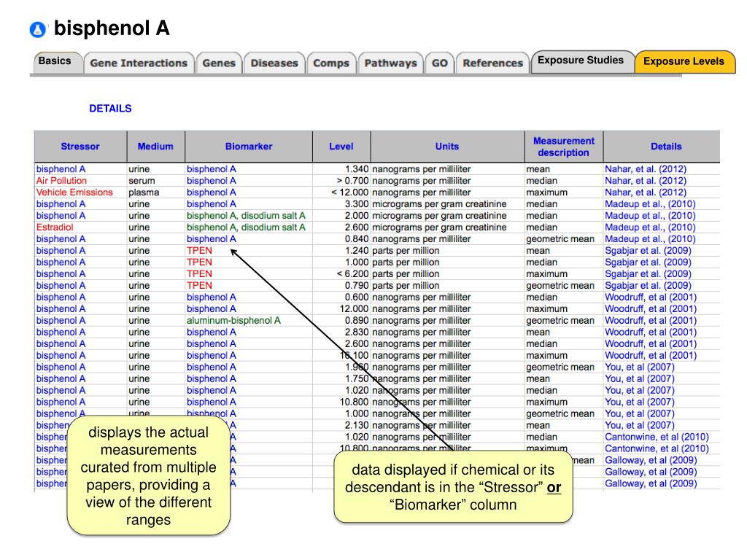Viewport: 747px width, 560px height.
Task: Open Nahar (2012) reference in the serum row
Action: click(x=646, y=181)
